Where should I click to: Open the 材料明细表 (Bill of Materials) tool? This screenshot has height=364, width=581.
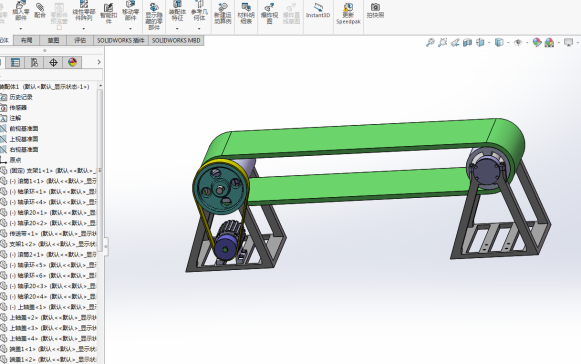(246, 13)
